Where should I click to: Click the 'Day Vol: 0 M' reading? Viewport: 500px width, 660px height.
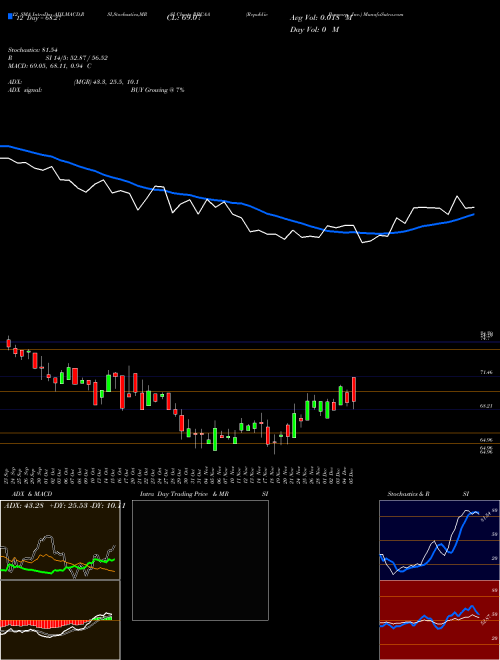pyautogui.click(x=314, y=29)
